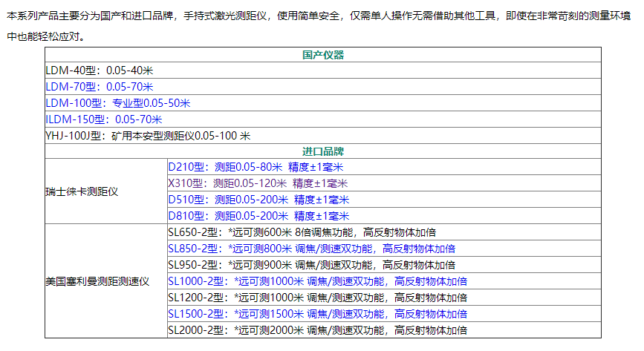Open the SL1500-2型 远可测1500米 link
The height and width of the screenshot is (351, 644).
tap(317, 314)
